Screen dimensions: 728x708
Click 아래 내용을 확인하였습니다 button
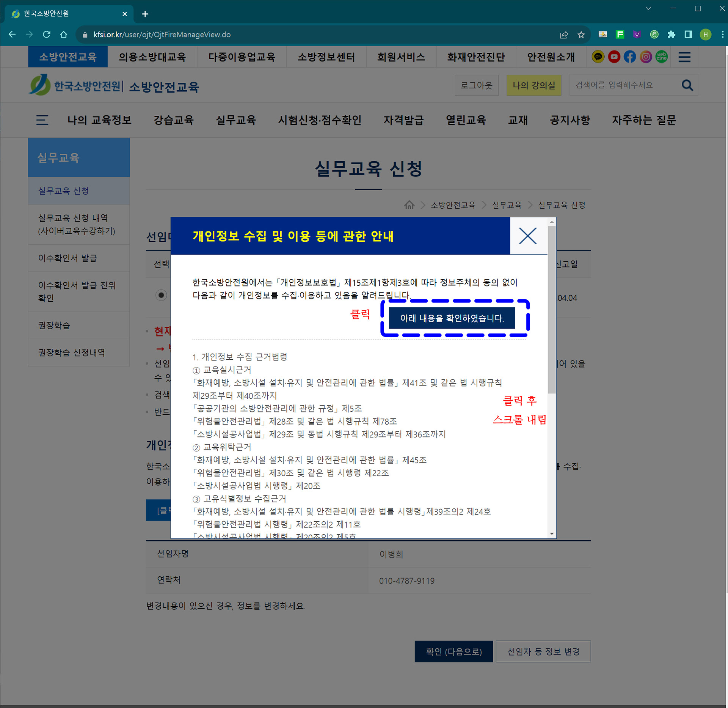point(452,318)
